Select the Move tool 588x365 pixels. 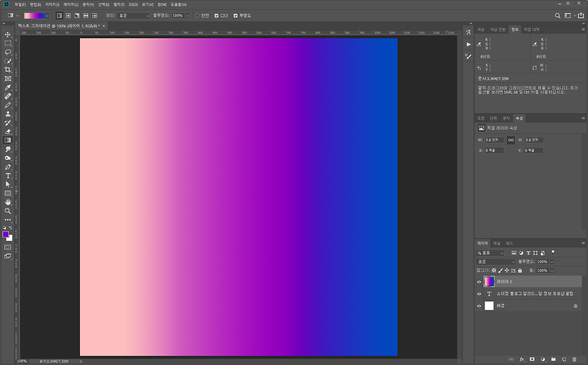(8, 34)
